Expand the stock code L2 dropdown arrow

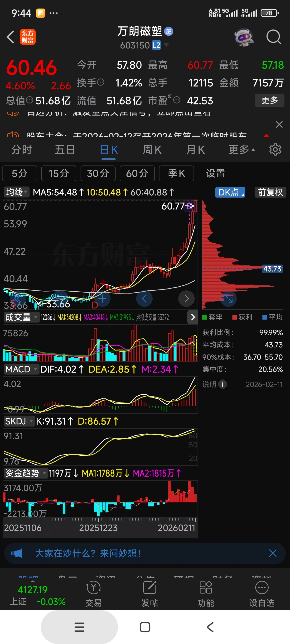(x=166, y=45)
